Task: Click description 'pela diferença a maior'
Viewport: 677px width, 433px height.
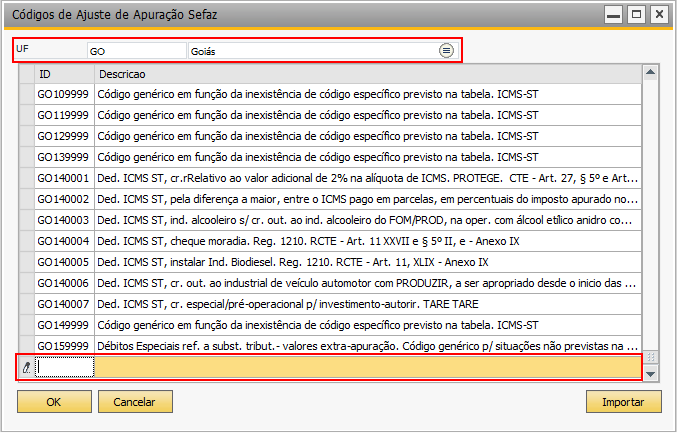Action: pyautogui.click(x=367, y=199)
